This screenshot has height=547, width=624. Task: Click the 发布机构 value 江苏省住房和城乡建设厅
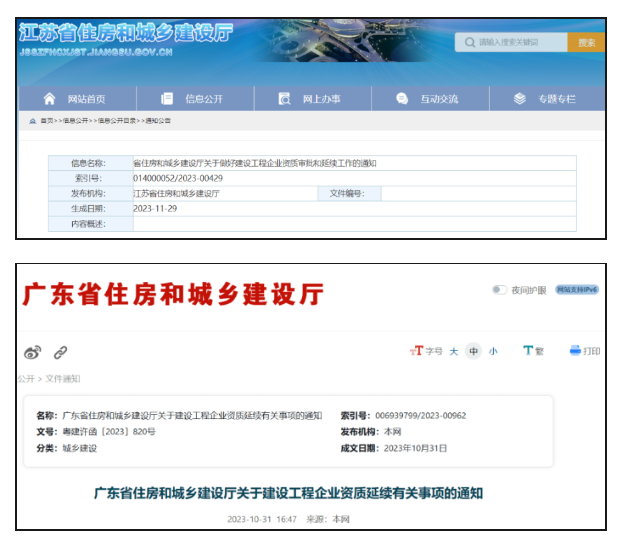point(176,194)
